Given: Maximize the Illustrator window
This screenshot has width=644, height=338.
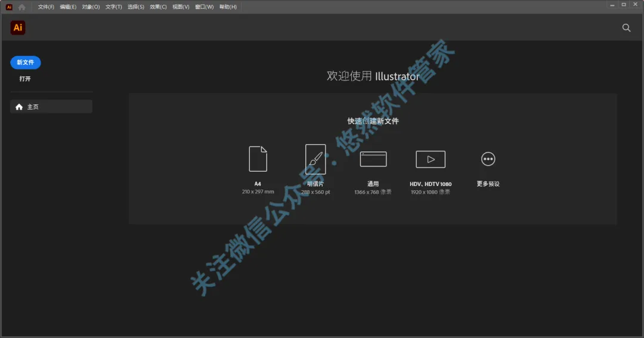Looking at the screenshot, I should [x=624, y=5].
